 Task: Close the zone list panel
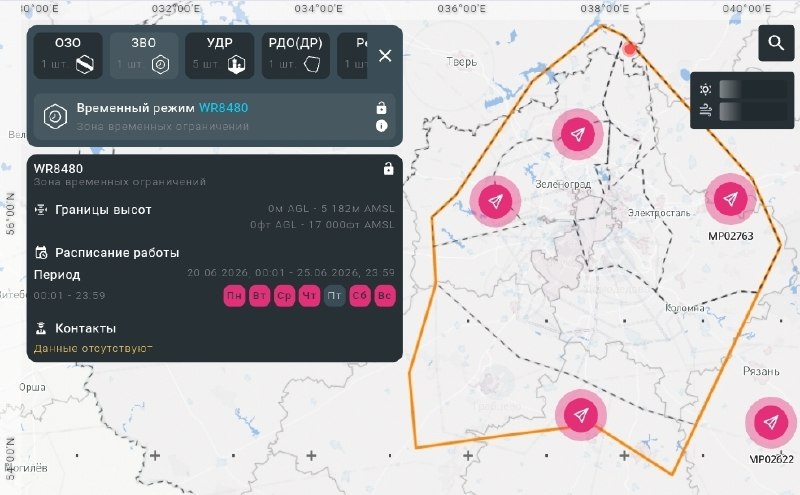[x=385, y=56]
